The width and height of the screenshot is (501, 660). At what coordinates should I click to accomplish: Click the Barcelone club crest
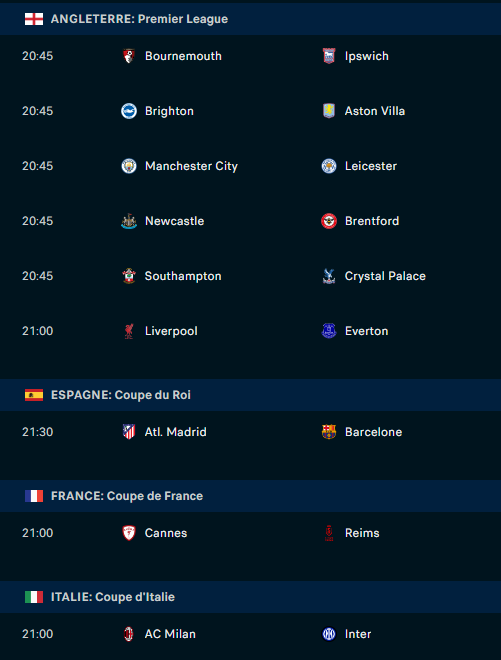tap(329, 432)
